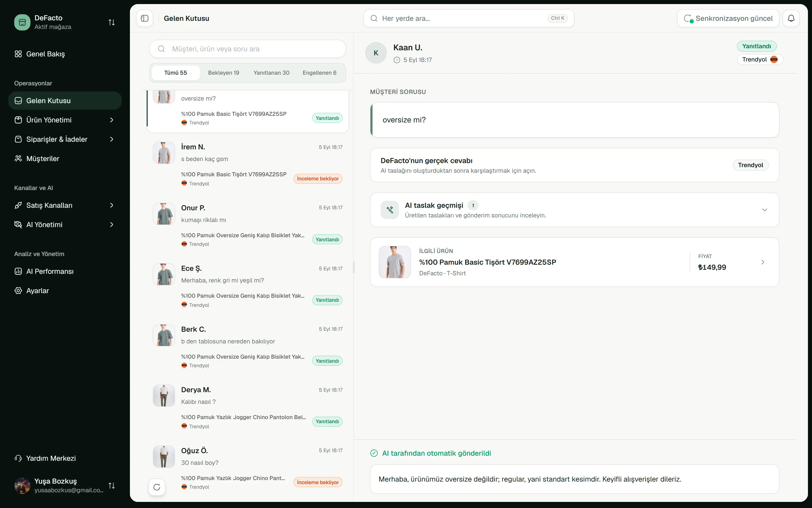The image size is (812, 508).
Task: Focus the Müşteri, ürün veya soru search field
Action: [x=248, y=49]
